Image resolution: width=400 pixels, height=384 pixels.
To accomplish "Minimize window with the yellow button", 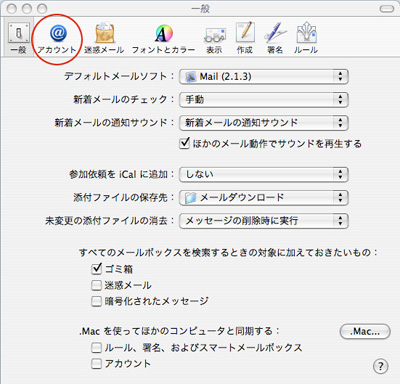I will tap(27, 8).
